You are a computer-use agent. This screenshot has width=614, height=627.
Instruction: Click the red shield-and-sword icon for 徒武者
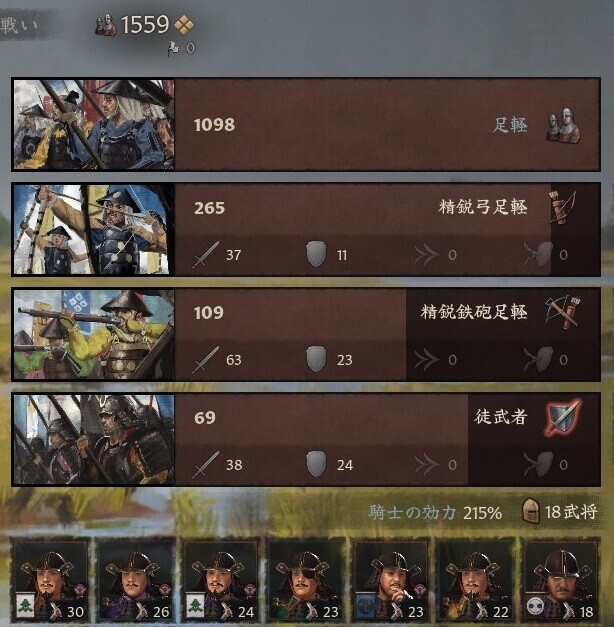[x=563, y=417]
